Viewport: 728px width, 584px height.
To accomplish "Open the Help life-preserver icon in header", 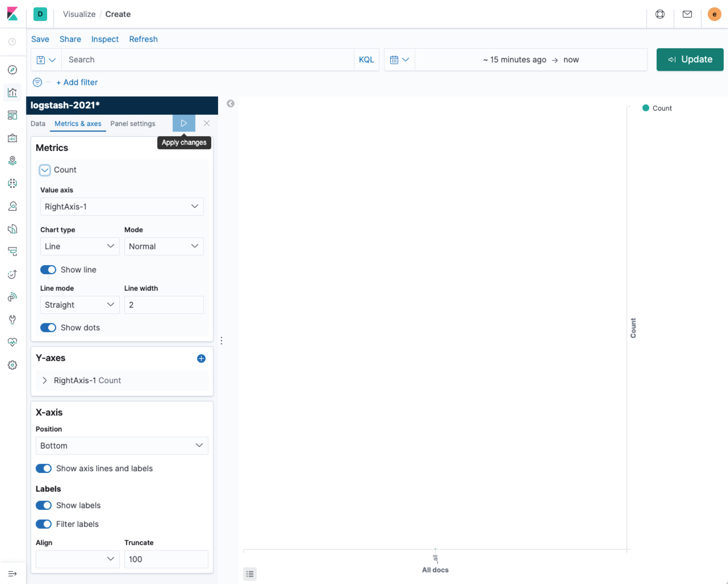I will tap(660, 14).
